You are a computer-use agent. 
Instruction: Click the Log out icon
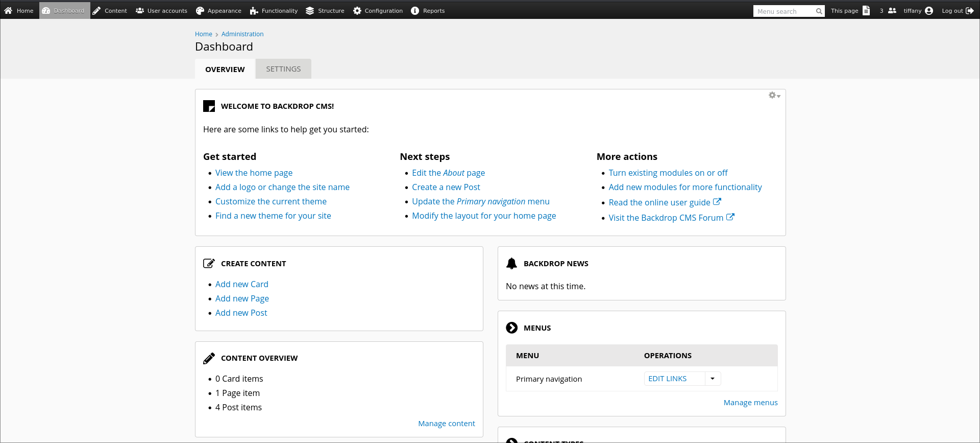(970, 11)
